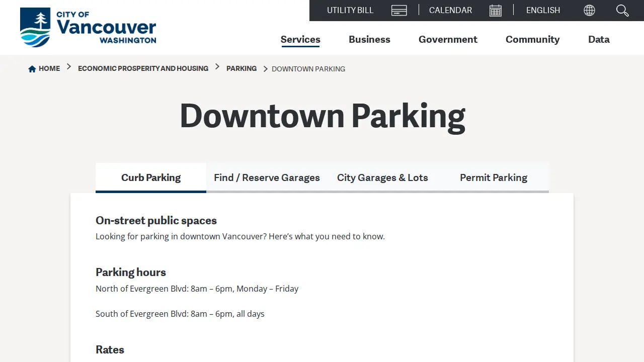Viewport: 644px width, 362px height.
Task: Open the Data menu
Action: click(599, 39)
